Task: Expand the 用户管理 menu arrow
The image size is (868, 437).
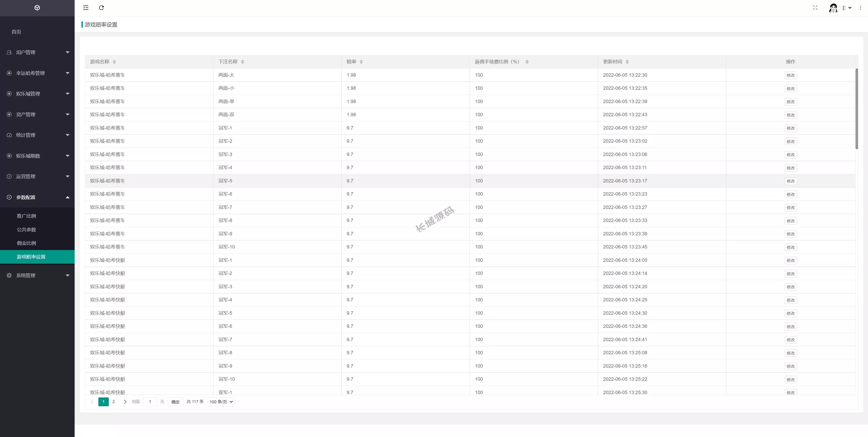Action: (x=67, y=52)
